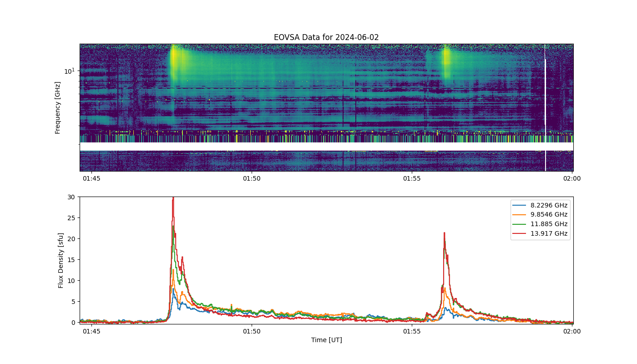Click the first bright burst in the spectrogram
637x364 pixels.
tap(175, 64)
